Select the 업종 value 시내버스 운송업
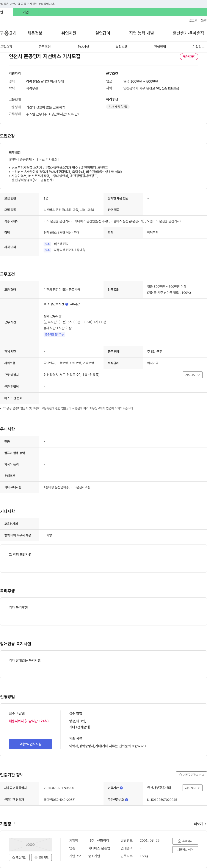 tap(99, 848)
